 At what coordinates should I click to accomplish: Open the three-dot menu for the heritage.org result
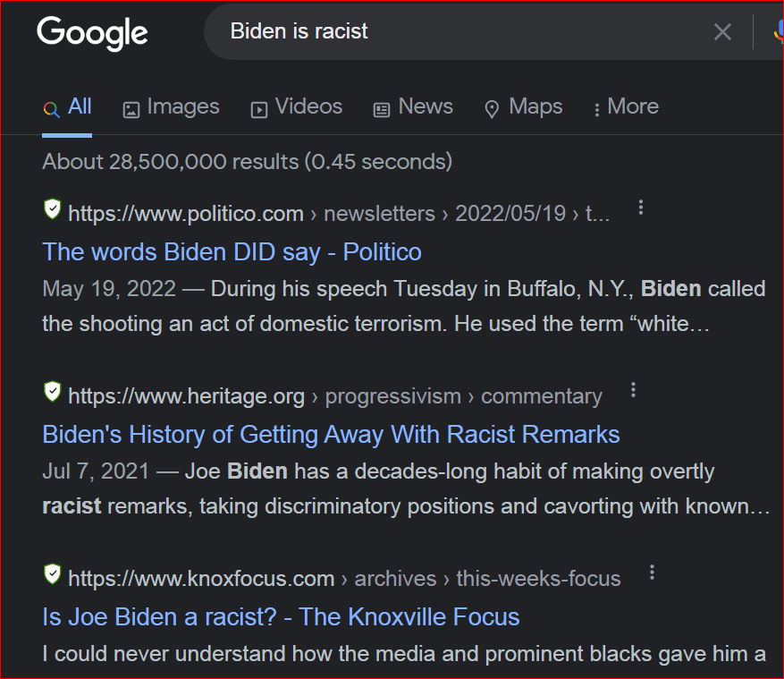(633, 390)
